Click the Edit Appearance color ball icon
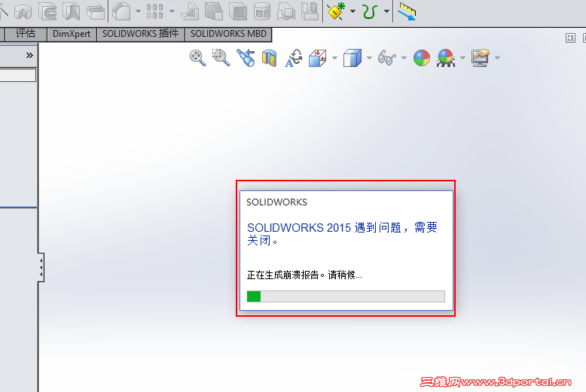The image size is (586, 392). [422, 58]
